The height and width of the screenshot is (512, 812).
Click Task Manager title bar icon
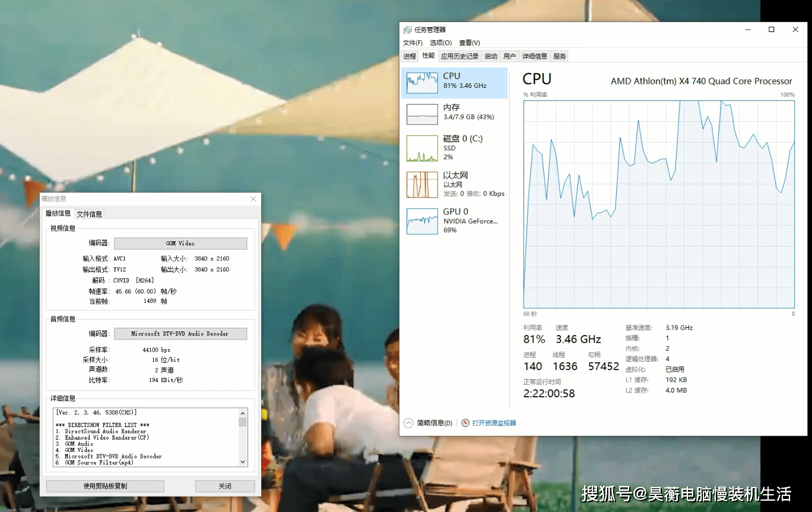pyautogui.click(x=407, y=30)
